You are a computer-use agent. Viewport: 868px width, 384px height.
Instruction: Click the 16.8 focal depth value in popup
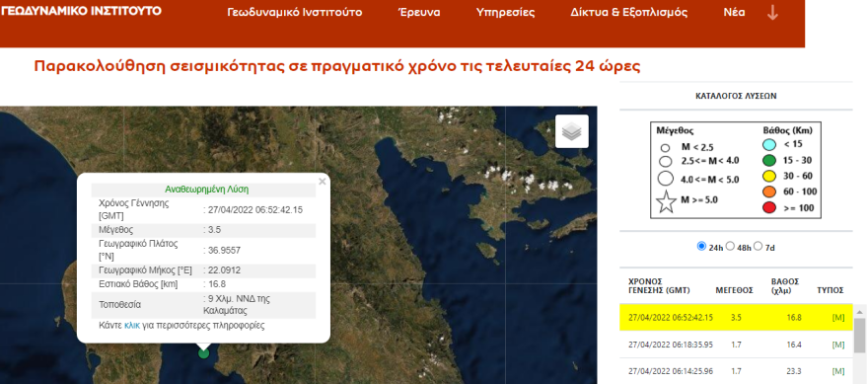coord(216,284)
